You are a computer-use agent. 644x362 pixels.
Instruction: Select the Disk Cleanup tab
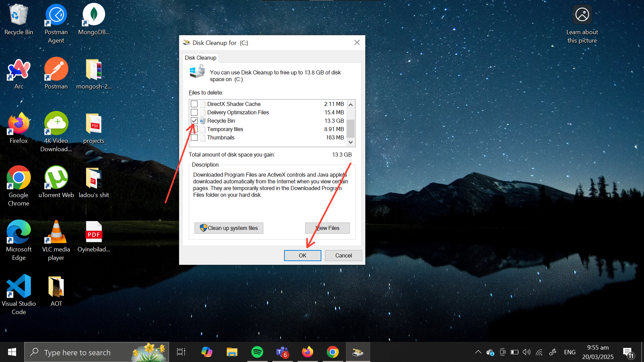pos(201,58)
